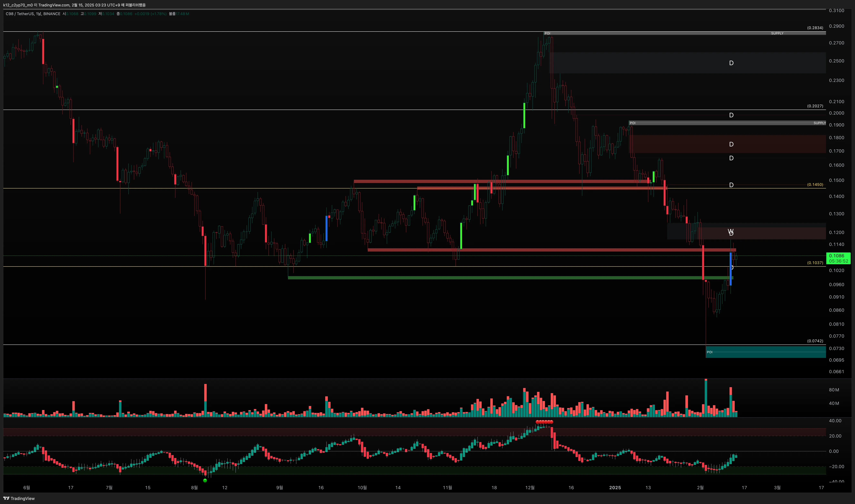The height and width of the screenshot is (504, 855).
Task: Click the red dots cluster atop the oscillator
Action: pyautogui.click(x=544, y=422)
